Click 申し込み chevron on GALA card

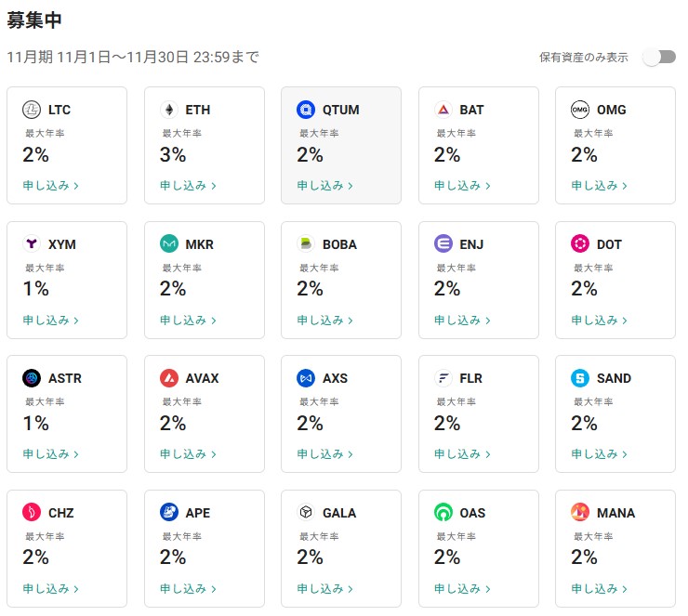(351, 589)
